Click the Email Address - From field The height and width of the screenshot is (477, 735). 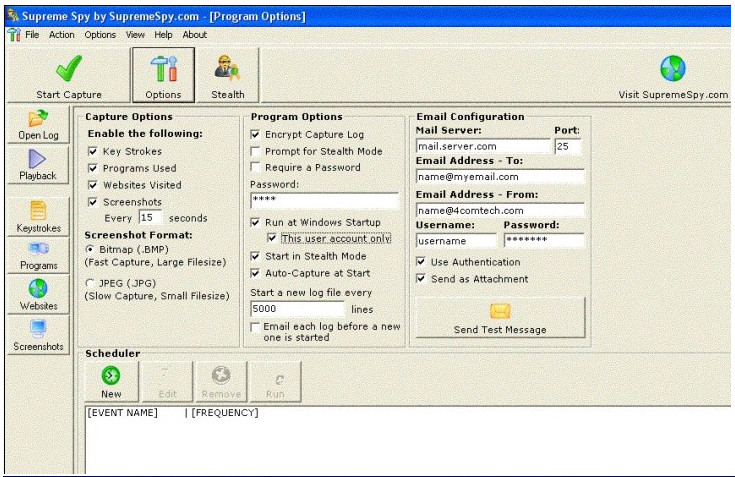[500, 210]
